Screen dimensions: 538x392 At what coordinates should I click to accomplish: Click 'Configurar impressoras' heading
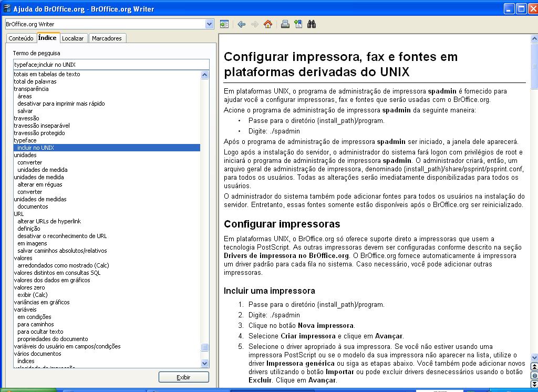click(x=282, y=224)
